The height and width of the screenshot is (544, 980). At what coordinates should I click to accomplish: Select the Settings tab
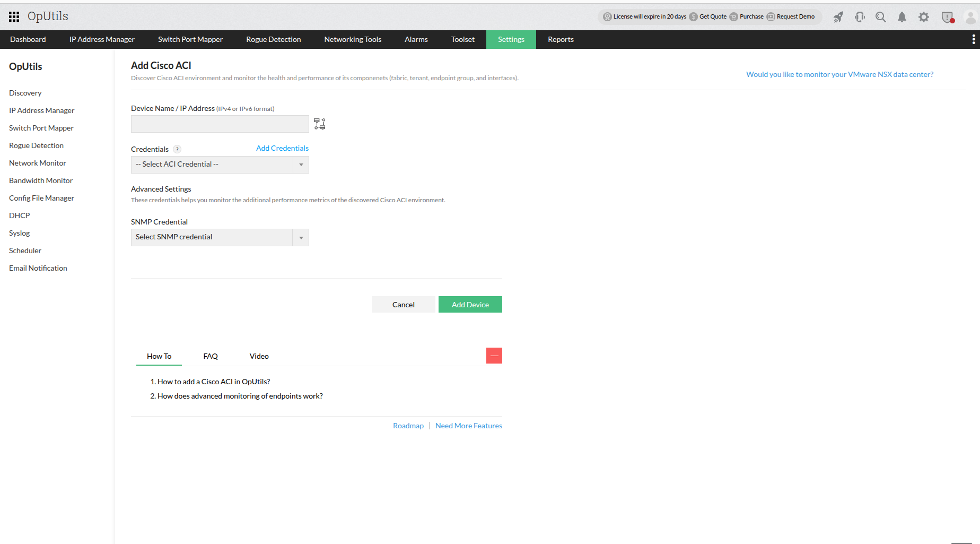point(511,39)
